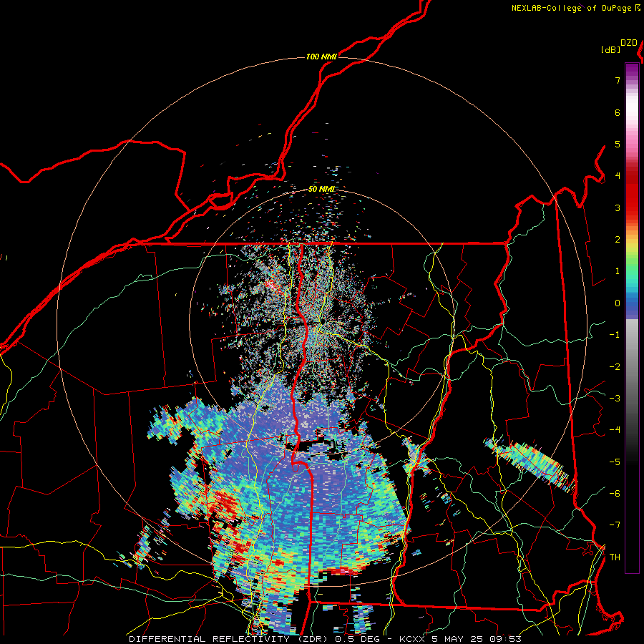
Task: Click the -5 value on the scale
Action: coord(615,462)
